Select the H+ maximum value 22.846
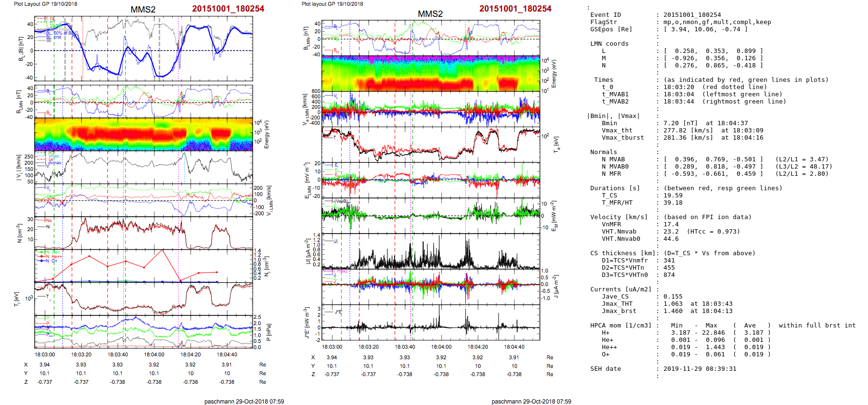868x405 pixels. pos(714,333)
